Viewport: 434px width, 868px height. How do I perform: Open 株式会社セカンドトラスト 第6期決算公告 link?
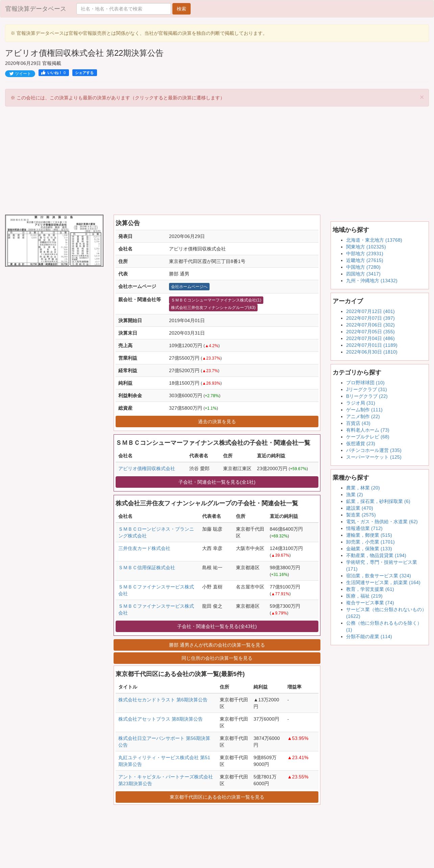click(163, 700)
